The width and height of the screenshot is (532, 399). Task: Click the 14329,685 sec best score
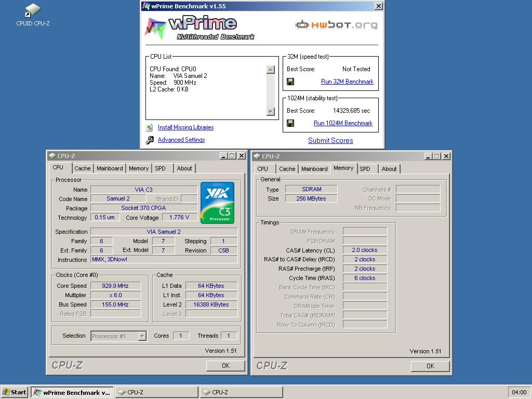click(352, 111)
